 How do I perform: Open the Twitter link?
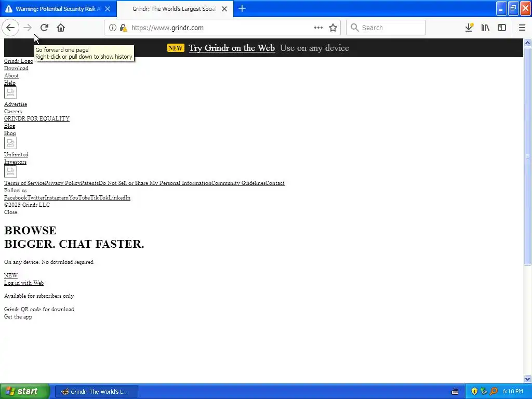36,197
